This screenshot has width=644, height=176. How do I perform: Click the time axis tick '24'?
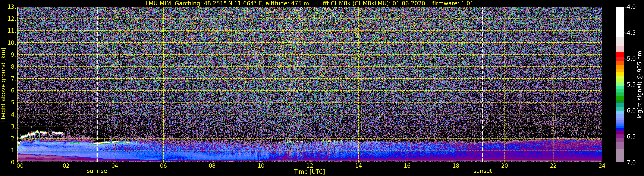(602, 166)
